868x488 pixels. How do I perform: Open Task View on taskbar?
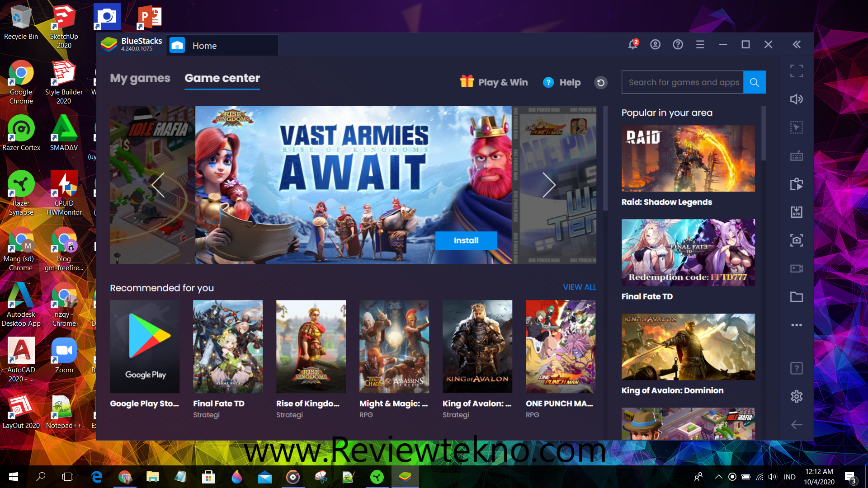click(68, 477)
